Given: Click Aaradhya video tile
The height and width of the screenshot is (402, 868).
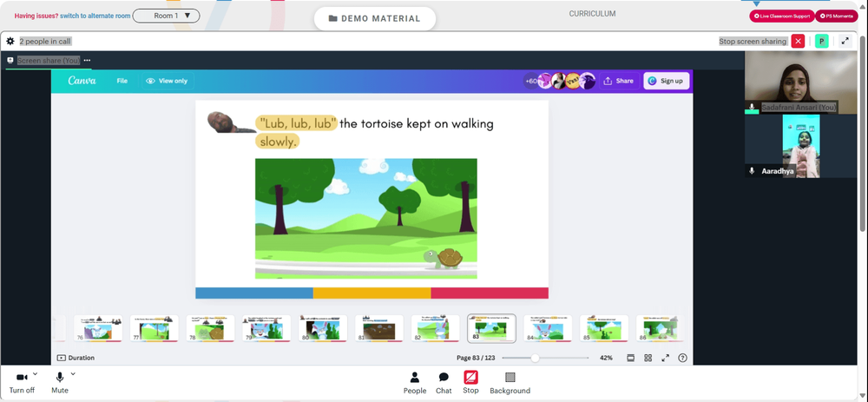Looking at the screenshot, I should [800, 146].
